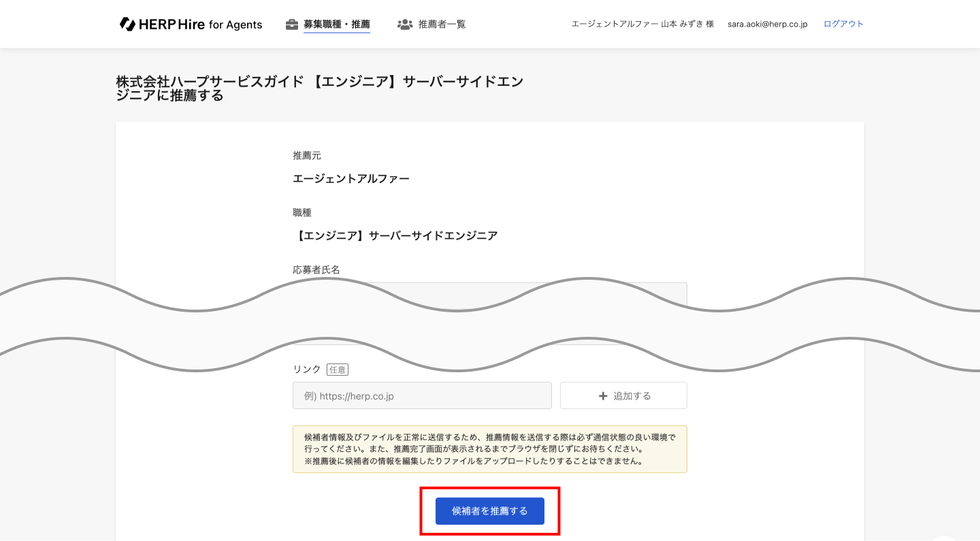The image size is (980, 541).
Task: Click the 追加する button
Action: (x=623, y=395)
